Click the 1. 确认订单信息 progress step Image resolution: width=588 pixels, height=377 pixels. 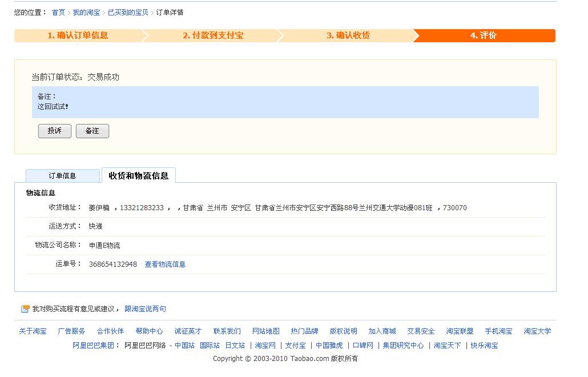78,35
